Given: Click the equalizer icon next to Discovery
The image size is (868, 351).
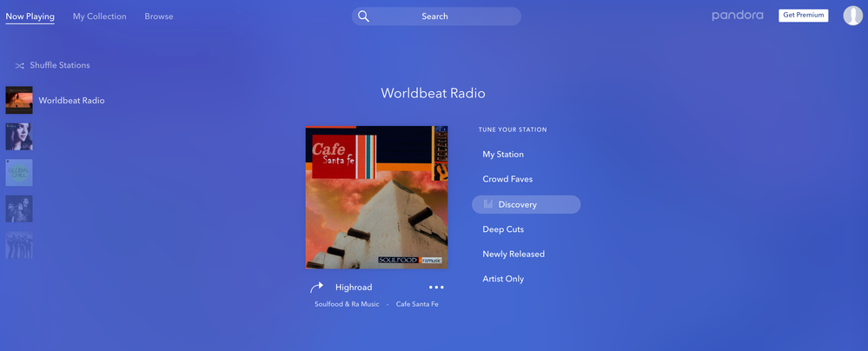Looking at the screenshot, I should [488, 205].
